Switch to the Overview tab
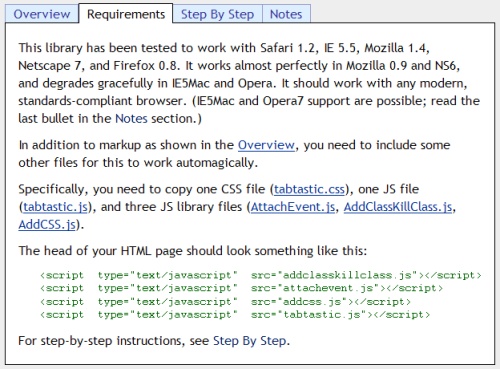This screenshot has width=500, height=369. 42,14
